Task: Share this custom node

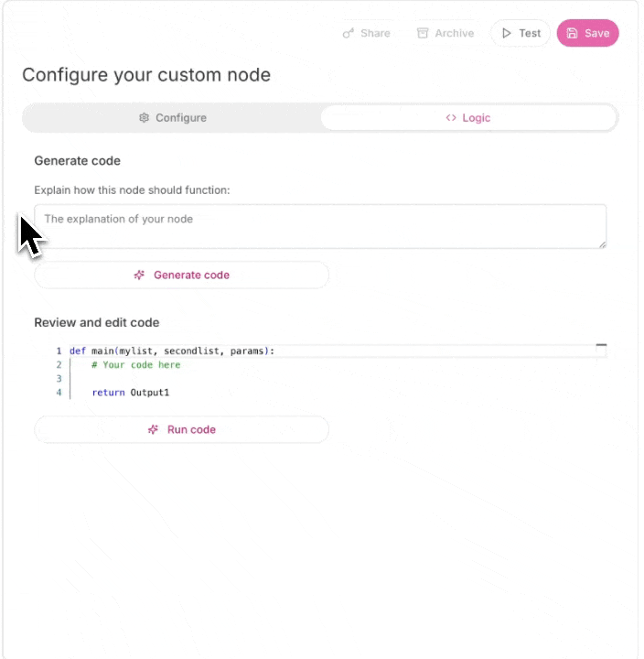Action: point(366,33)
